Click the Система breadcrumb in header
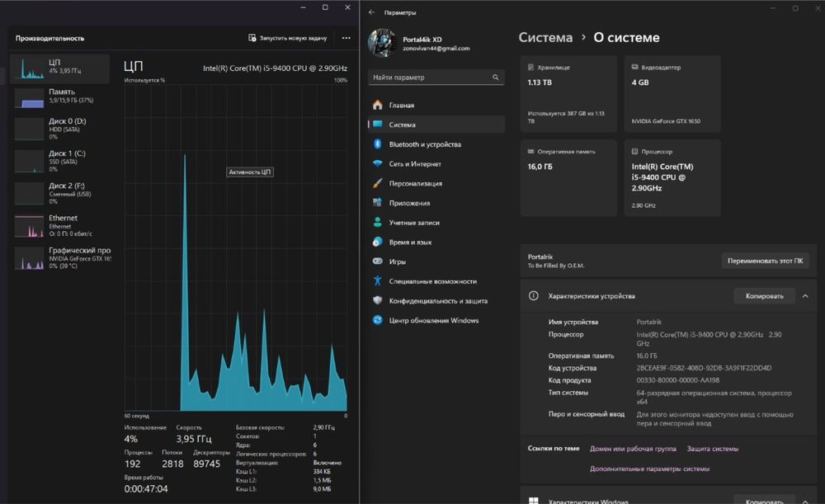Viewport: 825px width, 504px height. (545, 37)
